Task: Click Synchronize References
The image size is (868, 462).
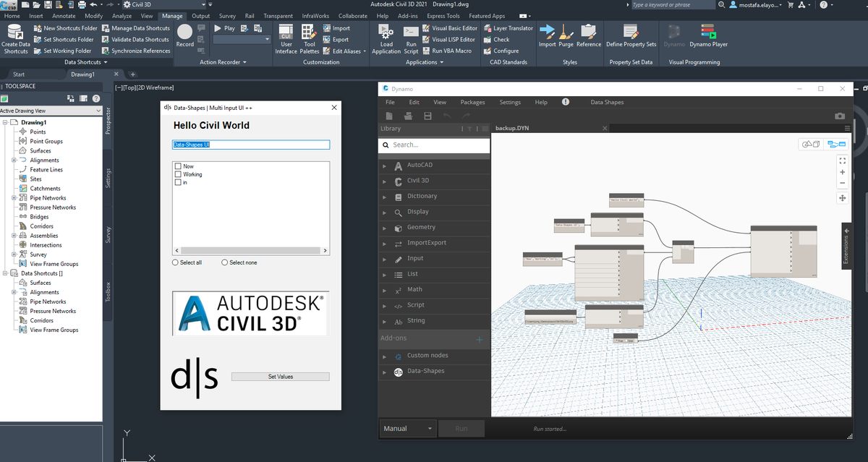Action: click(x=136, y=51)
